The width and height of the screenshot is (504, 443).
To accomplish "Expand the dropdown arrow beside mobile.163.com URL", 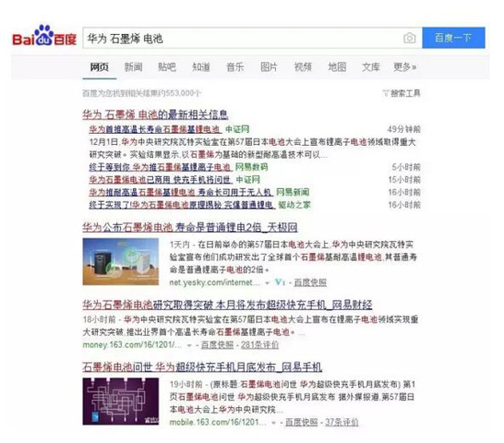I will point(274,423).
